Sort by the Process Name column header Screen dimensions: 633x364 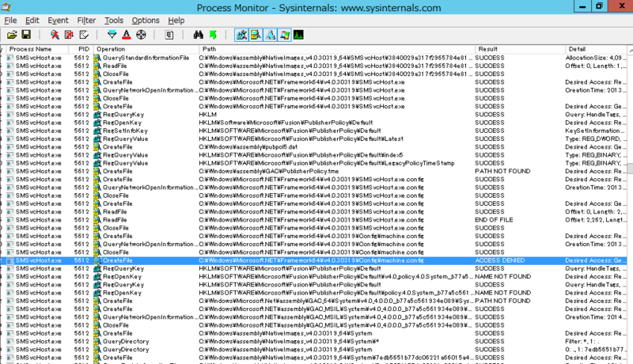point(36,49)
